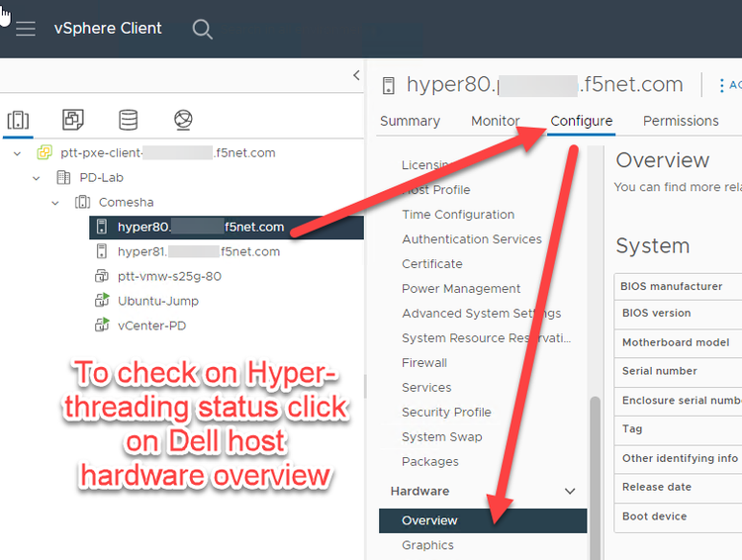
Task: Collapse the Hardware section chevron
Action: 570,491
